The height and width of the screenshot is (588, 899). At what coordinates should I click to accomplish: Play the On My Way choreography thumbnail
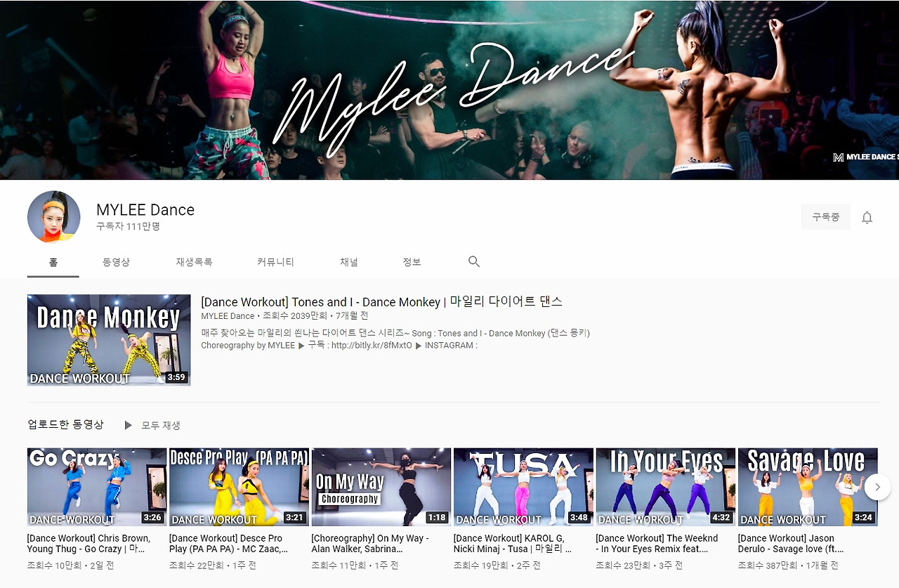381,487
